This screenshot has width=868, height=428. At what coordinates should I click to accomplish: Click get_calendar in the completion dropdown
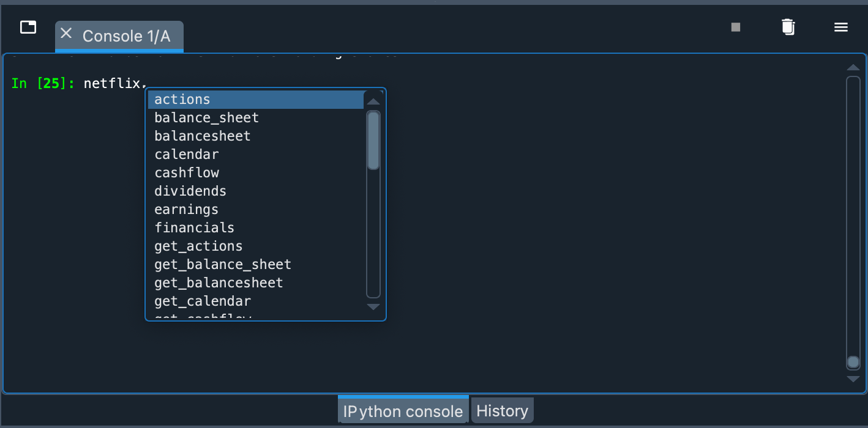pyautogui.click(x=203, y=301)
